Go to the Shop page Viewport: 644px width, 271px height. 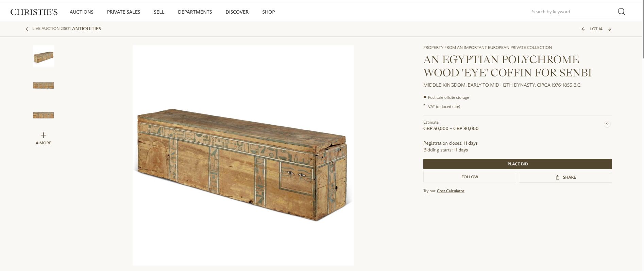(268, 12)
